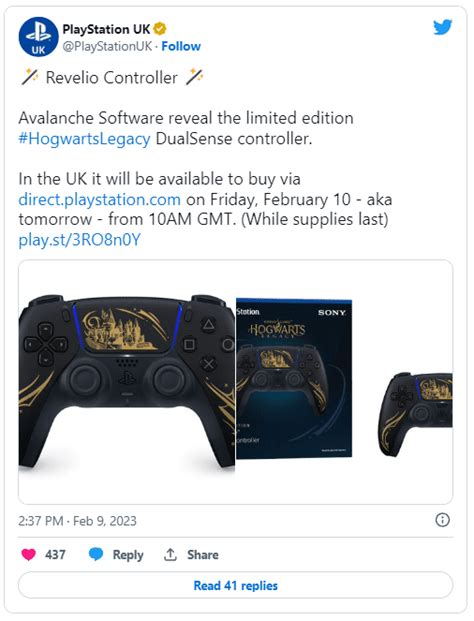Click the PlayStation UK display name
Viewport: 474px width, 621px height.
(x=106, y=29)
